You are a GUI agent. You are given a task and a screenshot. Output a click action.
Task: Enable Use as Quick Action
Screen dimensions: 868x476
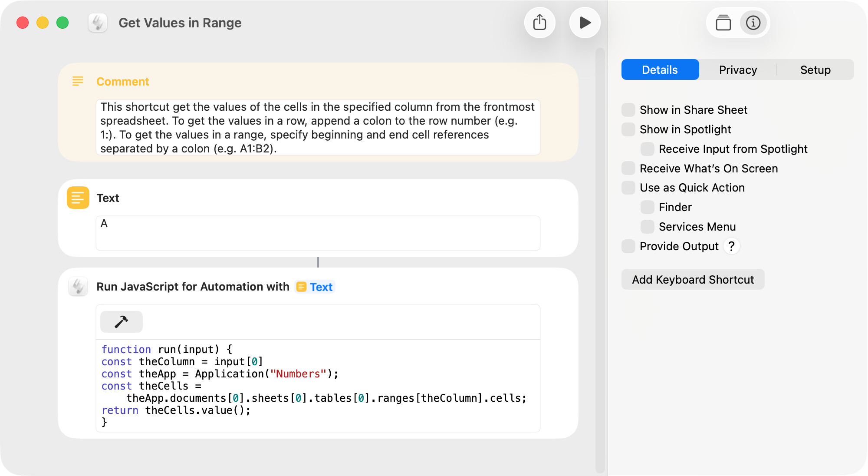(x=628, y=188)
